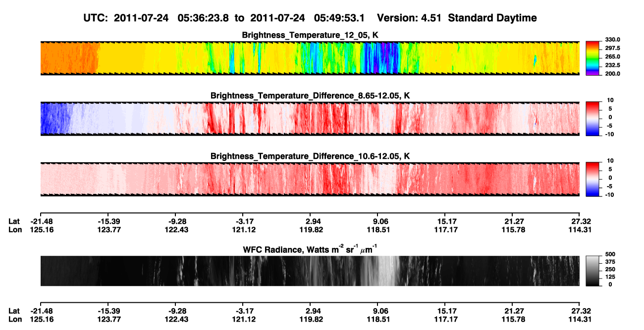The image size is (644, 330).
Task: Click 'Lat' label on the axis under the 10.6-12.05 panel
Action: click(x=14, y=221)
